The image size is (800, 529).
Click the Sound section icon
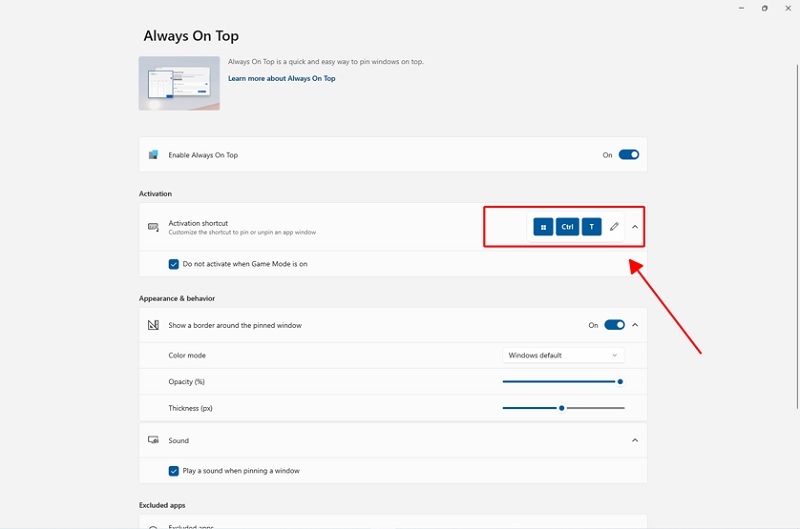click(153, 440)
